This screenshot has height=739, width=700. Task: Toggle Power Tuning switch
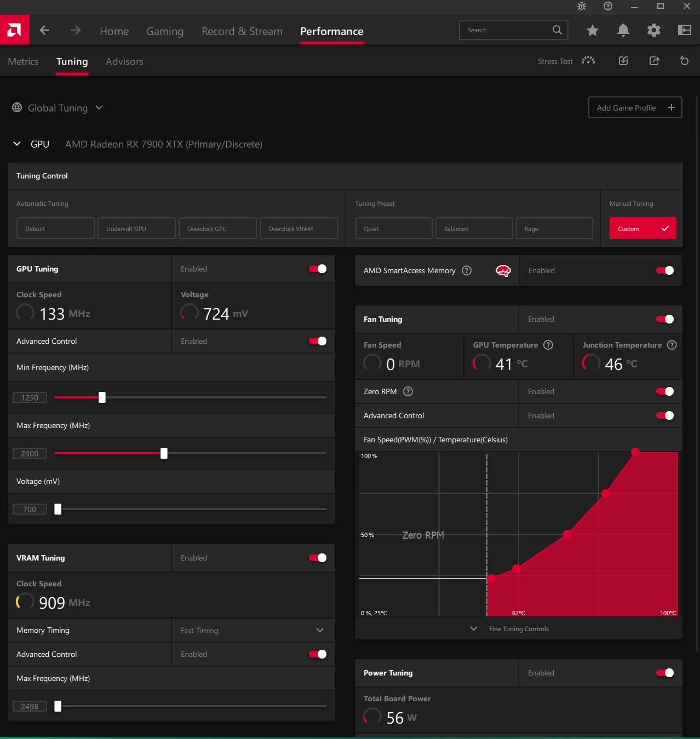(x=665, y=673)
